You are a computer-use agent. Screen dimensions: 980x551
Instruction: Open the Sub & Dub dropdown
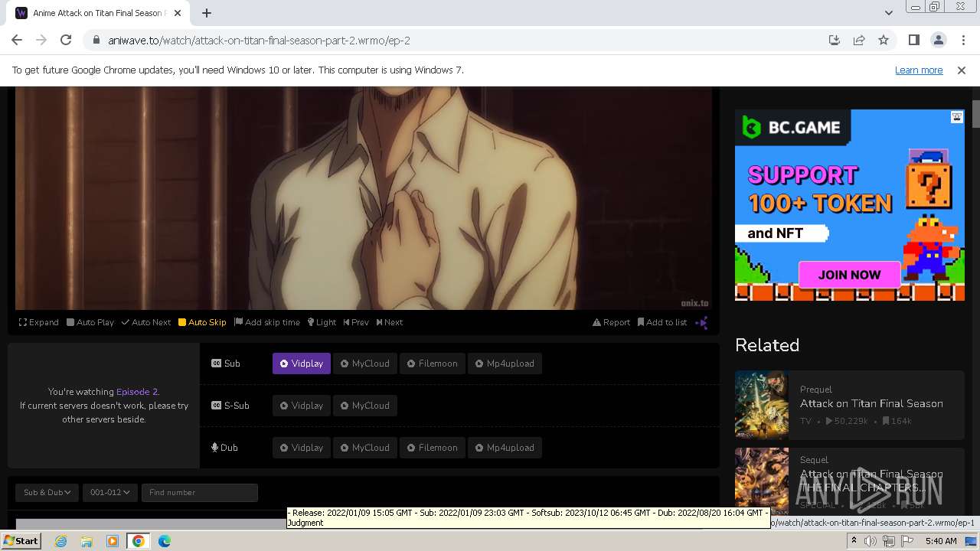pyautogui.click(x=47, y=492)
